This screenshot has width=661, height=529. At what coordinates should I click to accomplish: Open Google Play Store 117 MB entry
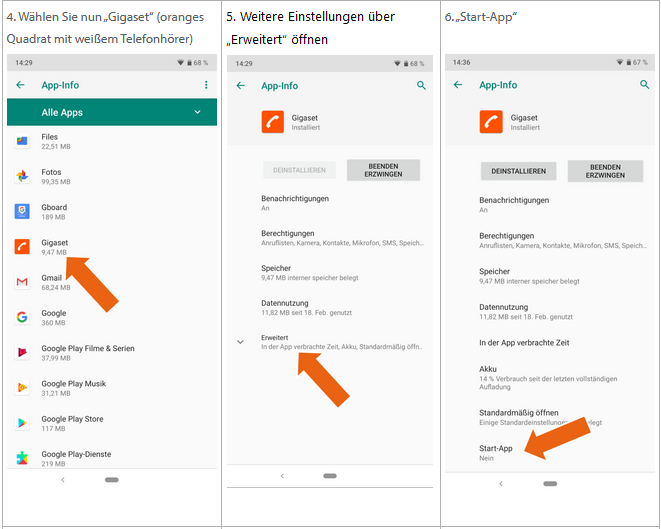coord(112,423)
